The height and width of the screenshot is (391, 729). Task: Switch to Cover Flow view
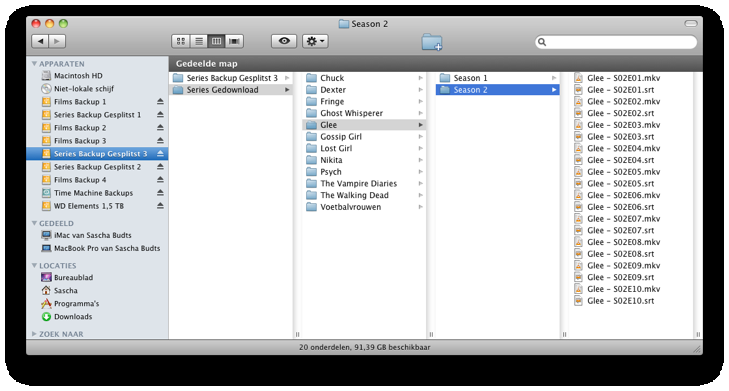coord(234,41)
